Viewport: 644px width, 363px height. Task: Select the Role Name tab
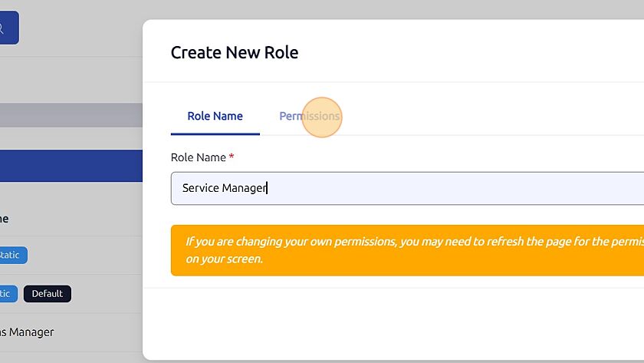coord(215,116)
